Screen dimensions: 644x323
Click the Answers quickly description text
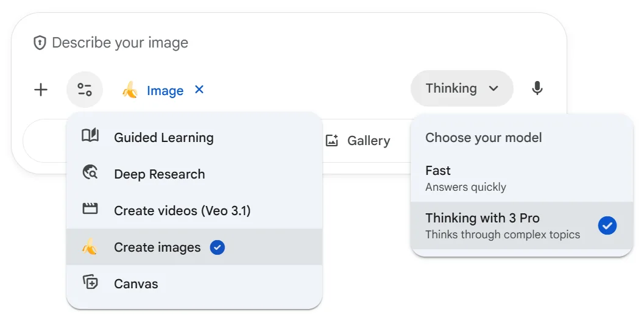pyautogui.click(x=465, y=187)
